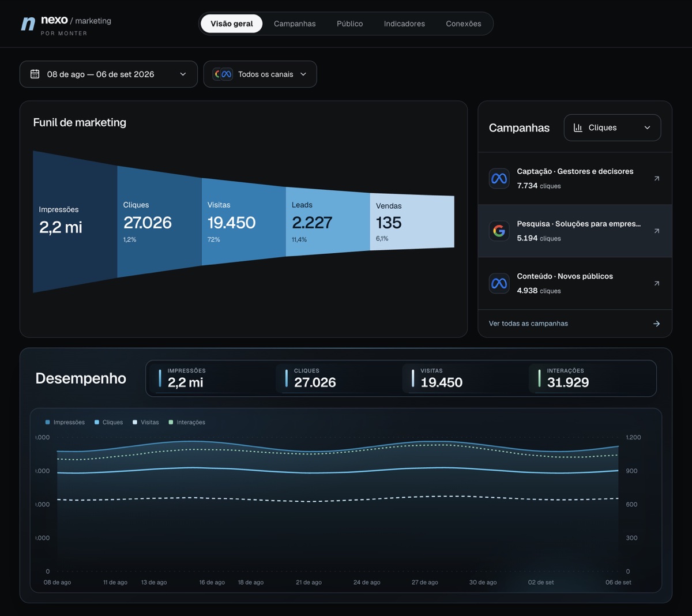Open the Todos os canais dropdown

(260, 74)
